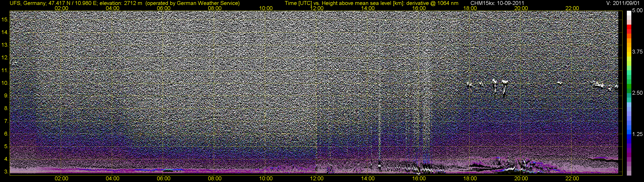
Task: Click the '14:00' label on the top time axis
Action: 368,8
